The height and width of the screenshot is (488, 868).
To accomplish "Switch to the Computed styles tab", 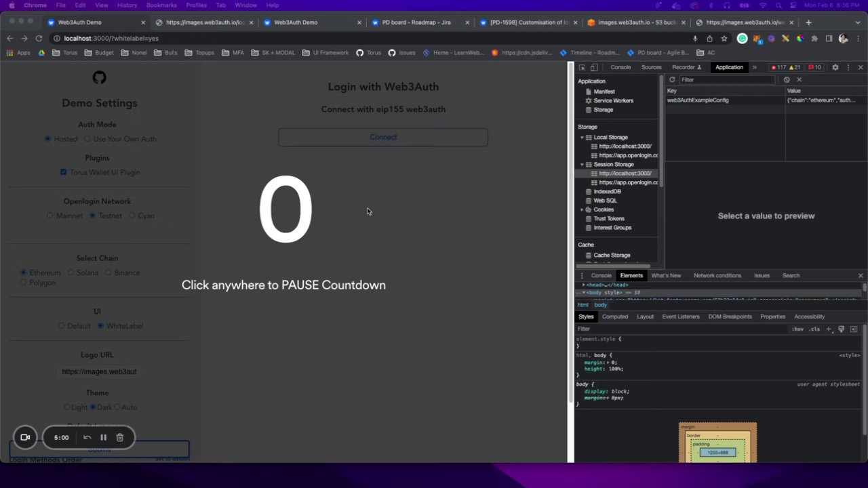I will [615, 317].
